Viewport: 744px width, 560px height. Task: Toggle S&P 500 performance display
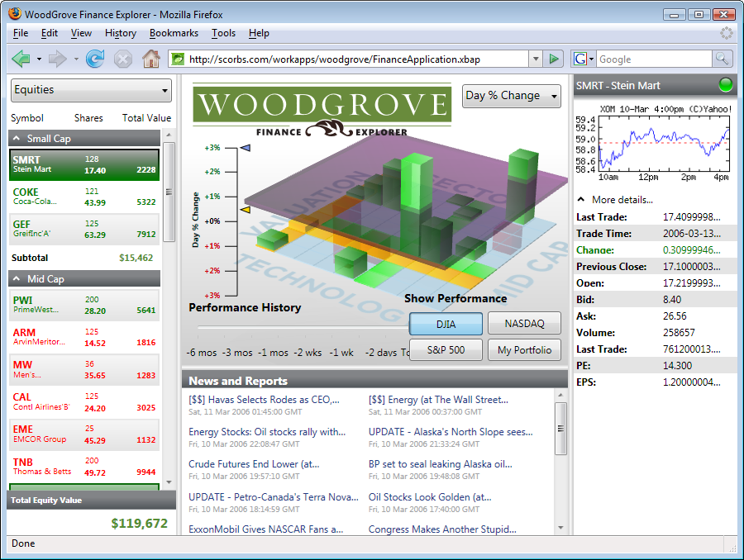[445, 350]
